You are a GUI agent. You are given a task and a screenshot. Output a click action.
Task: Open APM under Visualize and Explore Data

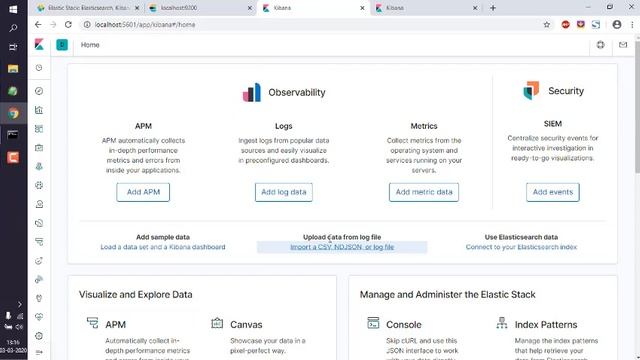click(x=116, y=324)
